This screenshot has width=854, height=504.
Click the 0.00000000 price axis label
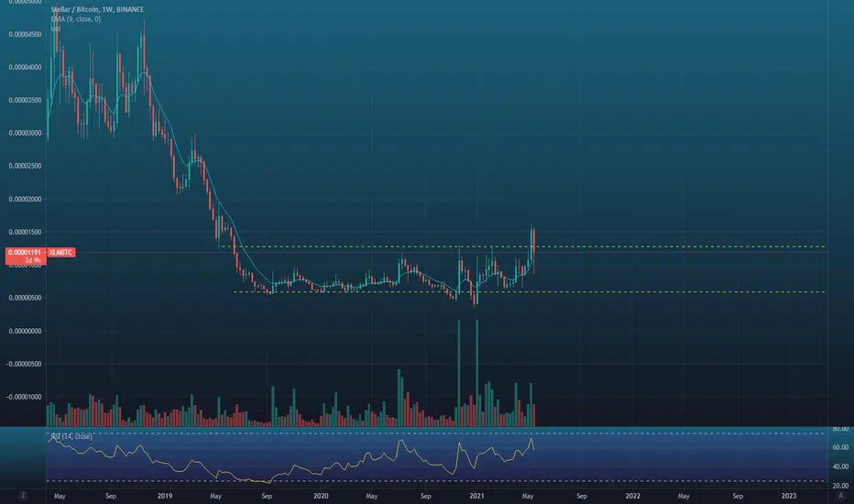(x=25, y=332)
